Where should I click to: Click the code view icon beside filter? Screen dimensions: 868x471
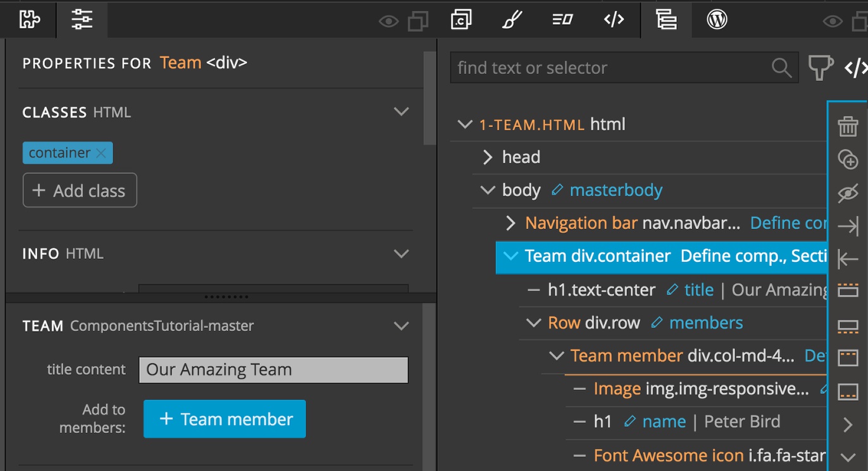coord(856,68)
